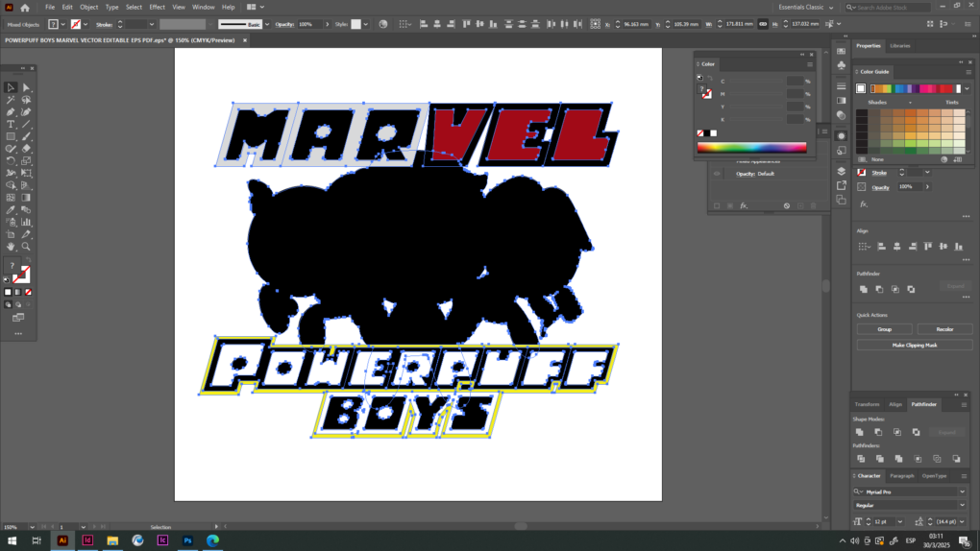Viewport: 980px width, 551px height.
Task: Select the Rectangle tool
Action: pos(11,136)
